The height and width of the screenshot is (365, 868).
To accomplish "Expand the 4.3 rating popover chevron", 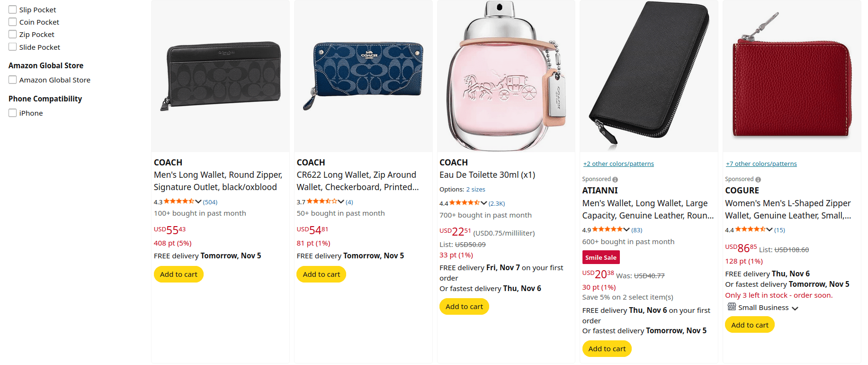I will pos(198,201).
